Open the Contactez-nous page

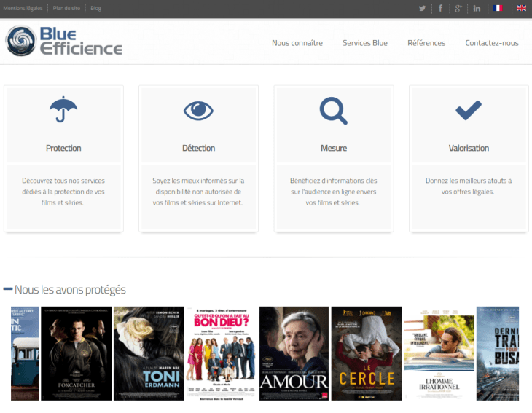click(492, 43)
